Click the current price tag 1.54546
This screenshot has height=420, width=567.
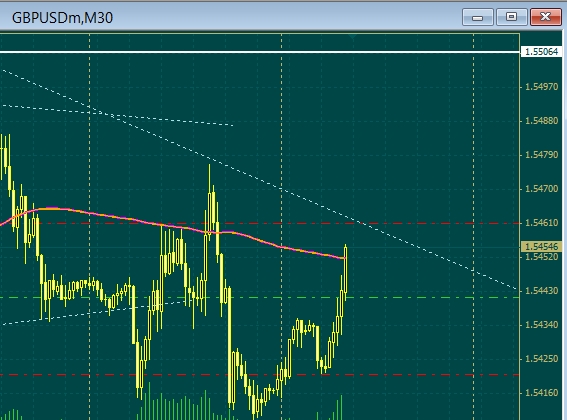[541, 247]
